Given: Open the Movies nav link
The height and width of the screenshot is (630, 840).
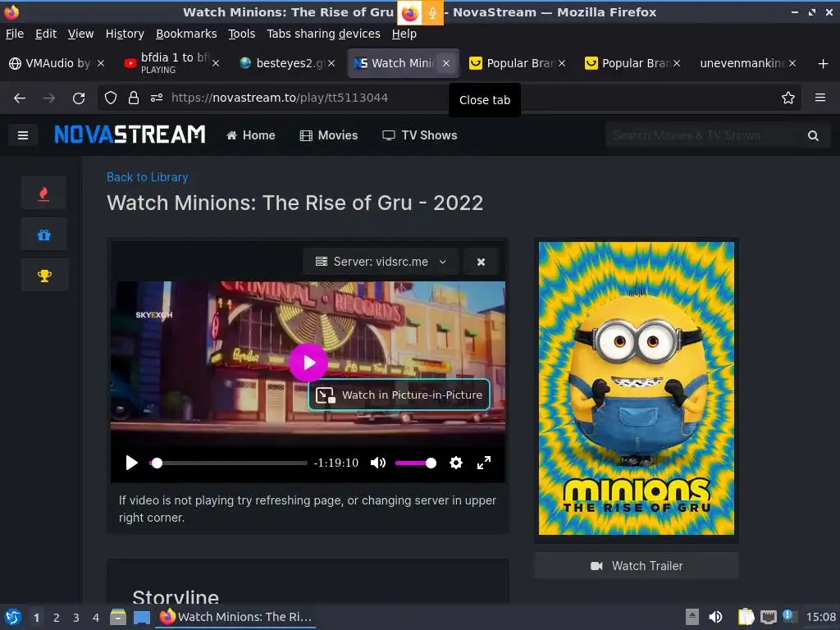Looking at the screenshot, I should (328, 135).
